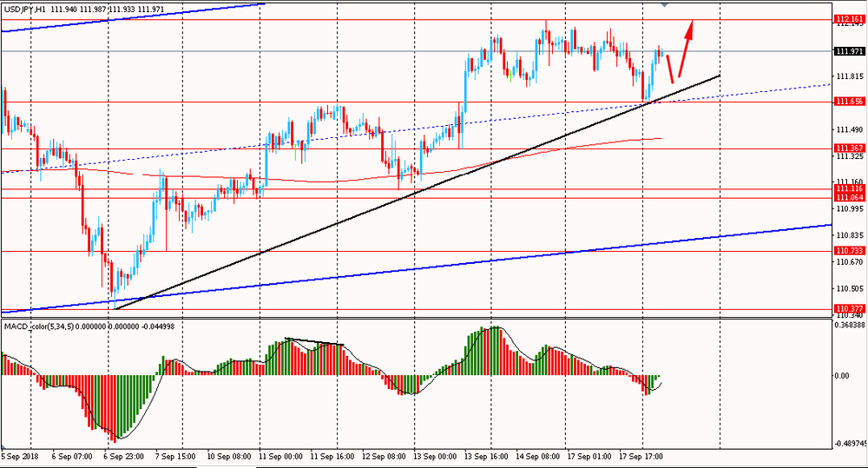The width and height of the screenshot is (868, 468).
Task: Click the 7 Sep 15:00 time label
Action: click(175, 457)
